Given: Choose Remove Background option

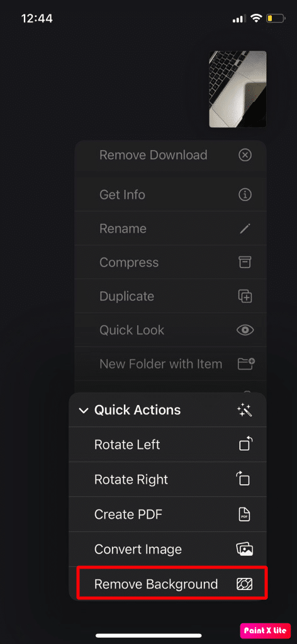Looking at the screenshot, I should (172, 584).
